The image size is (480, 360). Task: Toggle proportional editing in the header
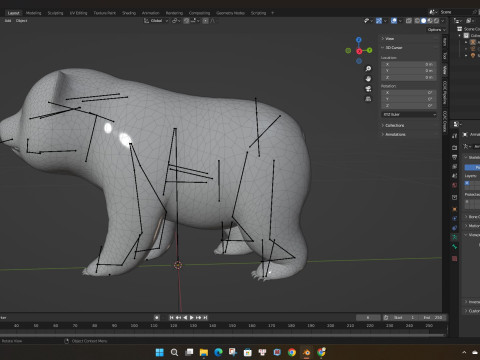(x=205, y=21)
